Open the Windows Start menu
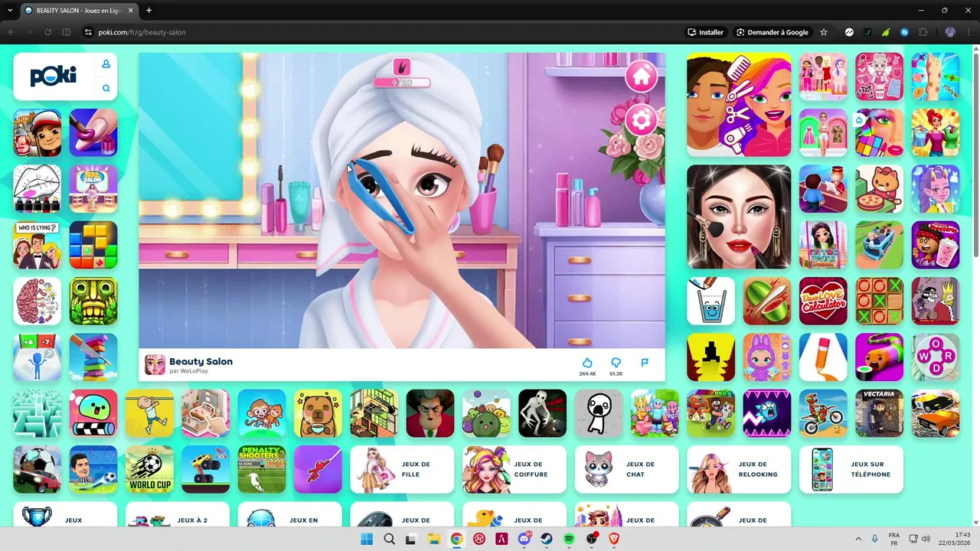Screen dimensions: 980x551 367,539
